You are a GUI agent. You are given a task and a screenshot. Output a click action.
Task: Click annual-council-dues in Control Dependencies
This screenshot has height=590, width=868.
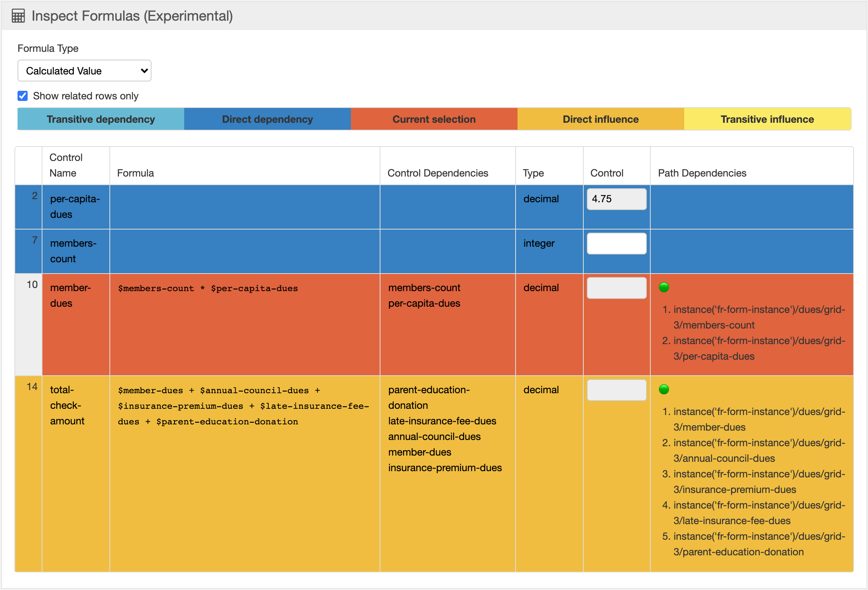[435, 437]
